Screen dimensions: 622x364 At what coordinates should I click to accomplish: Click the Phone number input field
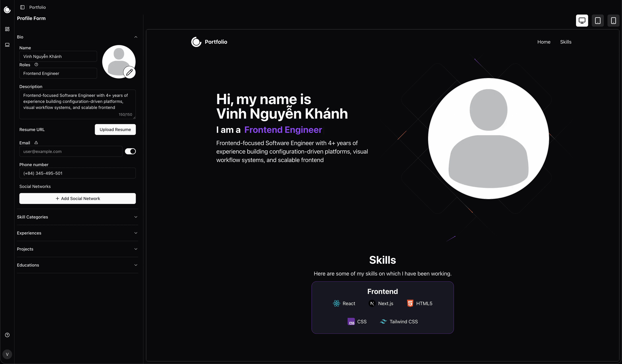(x=77, y=173)
